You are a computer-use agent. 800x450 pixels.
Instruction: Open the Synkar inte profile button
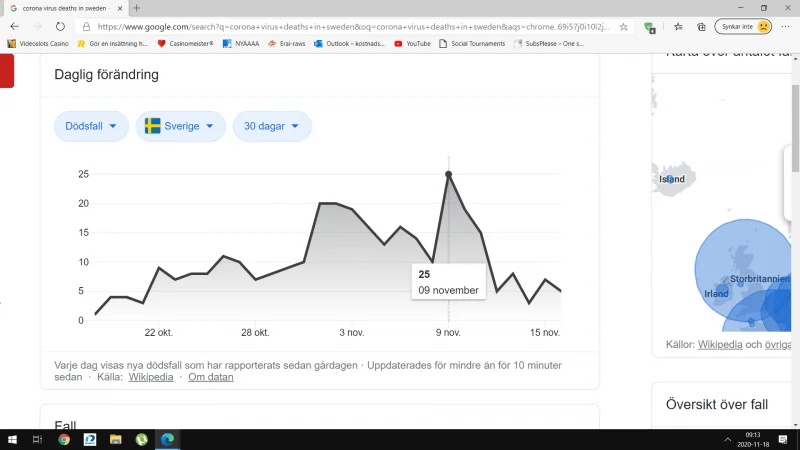click(743, 27)
